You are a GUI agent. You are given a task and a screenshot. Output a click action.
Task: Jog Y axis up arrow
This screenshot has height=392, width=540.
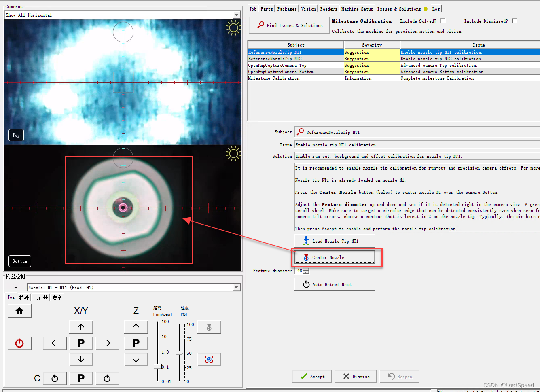81,327
